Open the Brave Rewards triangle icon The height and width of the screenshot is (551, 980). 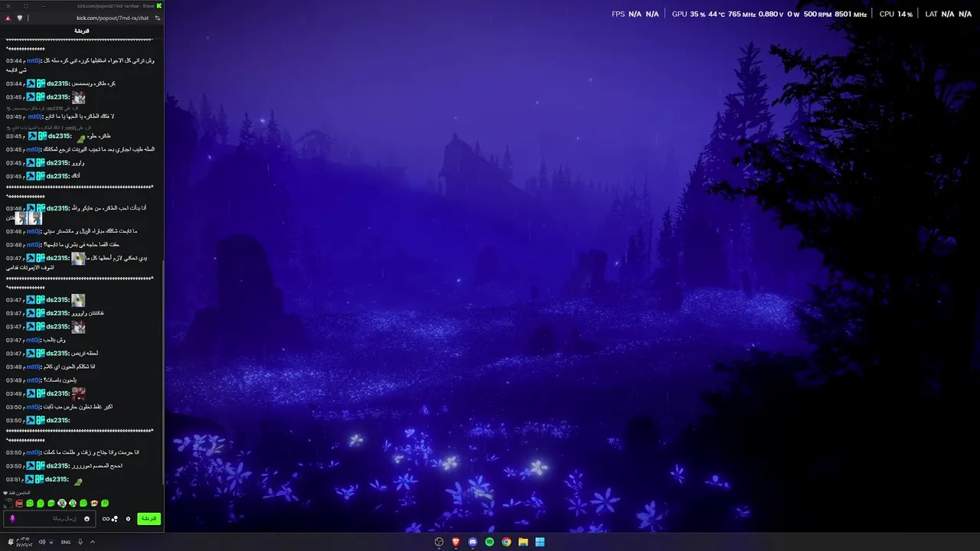8,18
